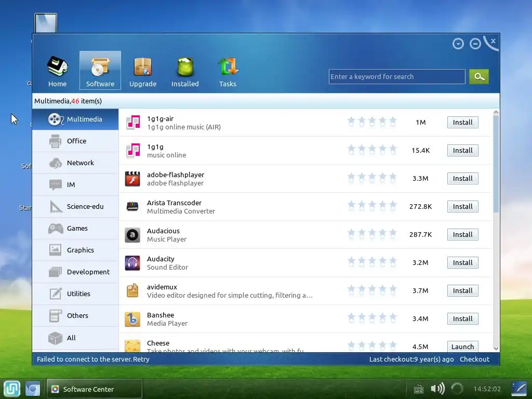Viewport: 532px width, 399px height.
Task: Switch to the Software tab
Action: 100,71
